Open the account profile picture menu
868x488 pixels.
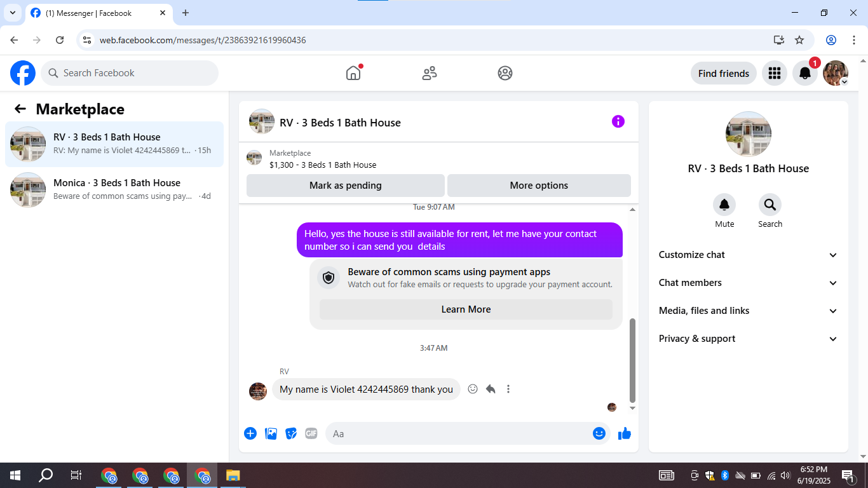click(x=836, y=73)
